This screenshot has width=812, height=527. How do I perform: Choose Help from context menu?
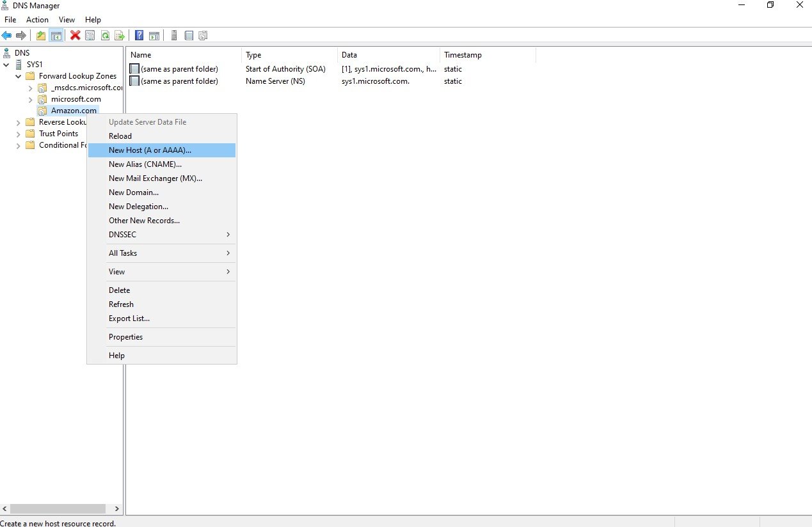click(162, 356)
